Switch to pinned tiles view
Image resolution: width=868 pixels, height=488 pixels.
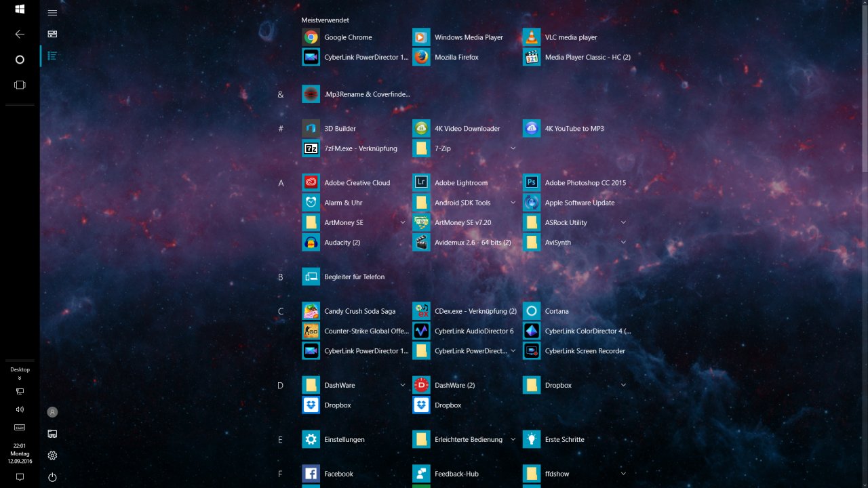point(52,34)
